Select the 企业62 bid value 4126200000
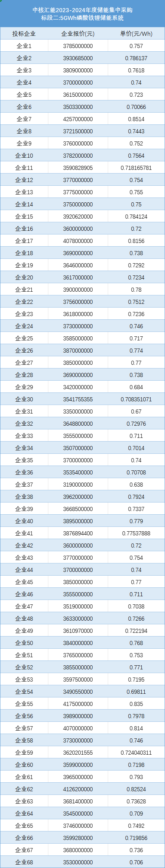This screenshot has width=165, height=868. coord(78,789)
